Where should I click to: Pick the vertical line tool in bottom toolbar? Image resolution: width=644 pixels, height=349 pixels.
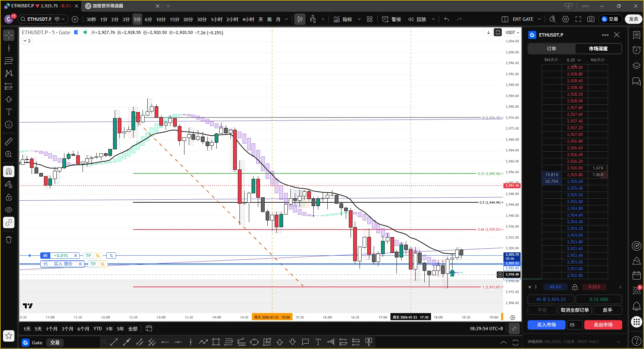[x=191, y=342]
